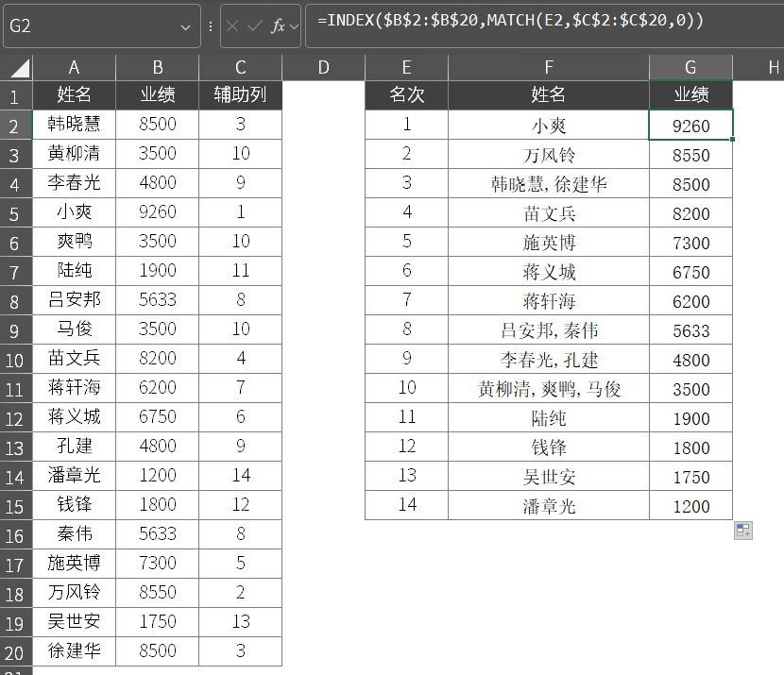784x675 pixels.
Task: Click rank 7 in column E
Action: (406, 300)
